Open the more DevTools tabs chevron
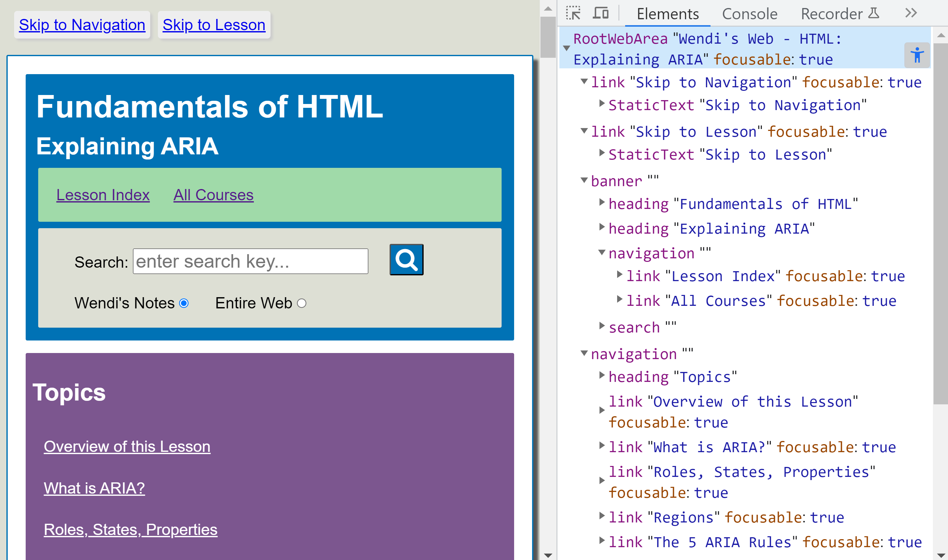This screenshot has width=948, height=560. point(911,13)
